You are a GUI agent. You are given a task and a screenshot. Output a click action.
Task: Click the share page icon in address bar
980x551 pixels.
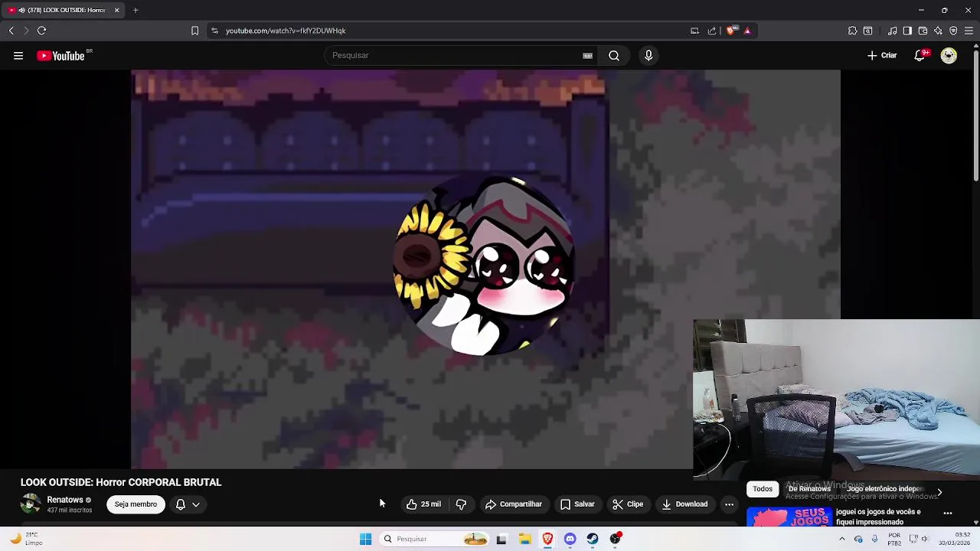712,31
